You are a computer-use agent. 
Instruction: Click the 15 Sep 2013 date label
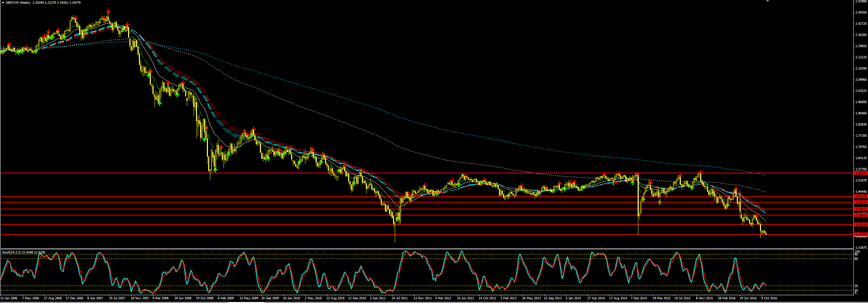(x=553, y=298)
